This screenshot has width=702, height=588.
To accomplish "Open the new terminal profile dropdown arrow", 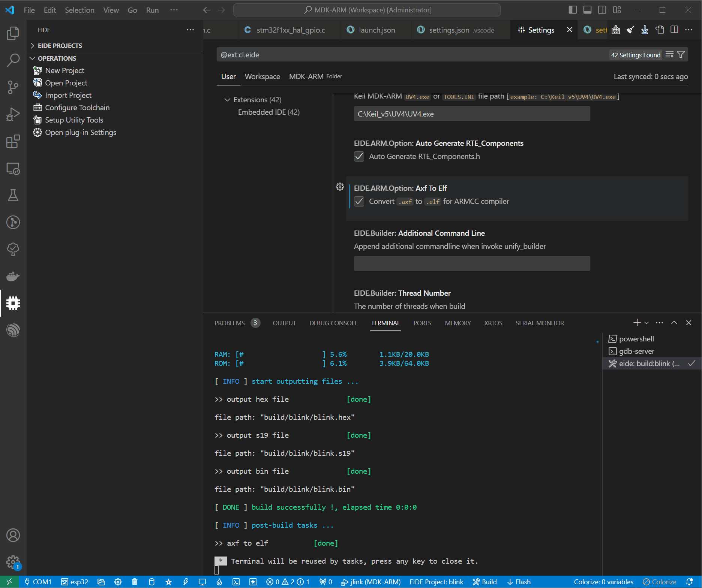I will point(646,323).
